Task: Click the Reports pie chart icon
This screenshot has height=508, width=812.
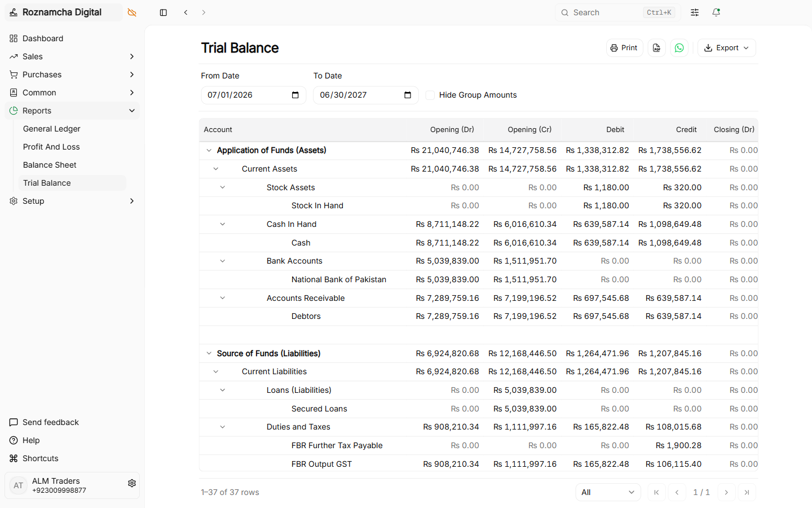Action: pos(14,111)
